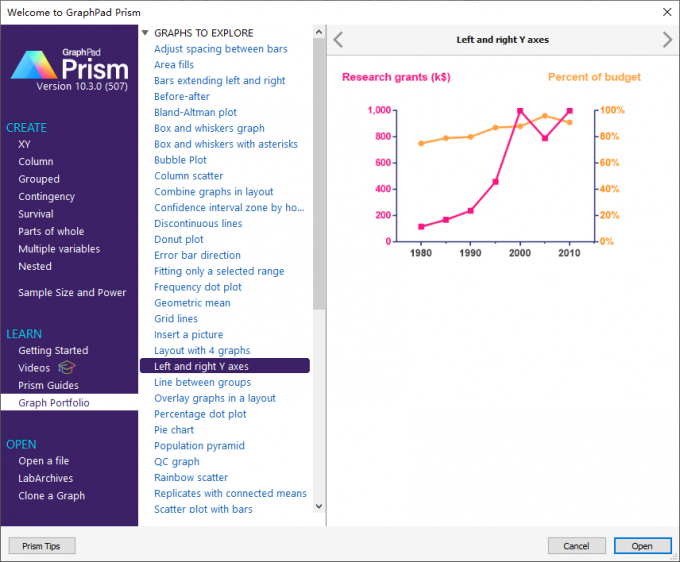Open LabArchives under Open section
Viewport: 680px width, 562px height.
[45, 478]
